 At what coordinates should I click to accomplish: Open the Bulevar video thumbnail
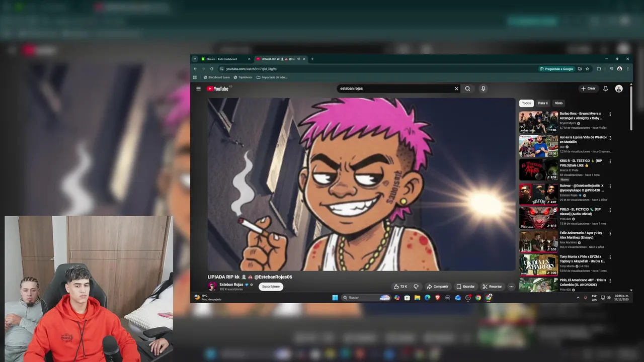[x=538, y=194]
